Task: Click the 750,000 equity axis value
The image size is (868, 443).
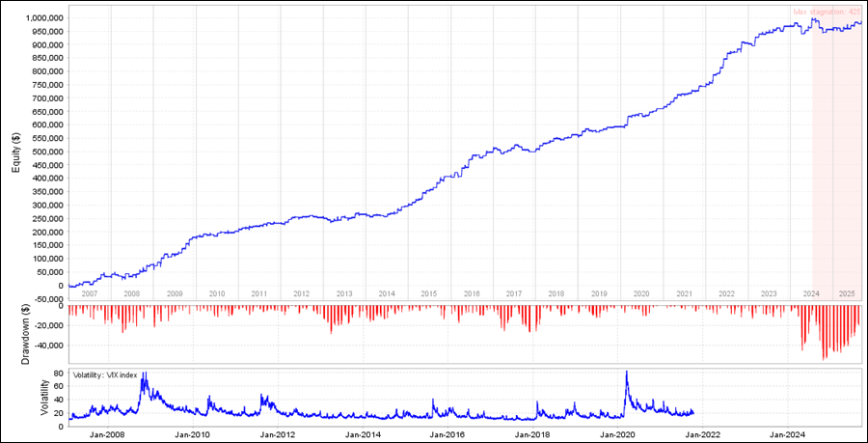Action: point(48,85)
